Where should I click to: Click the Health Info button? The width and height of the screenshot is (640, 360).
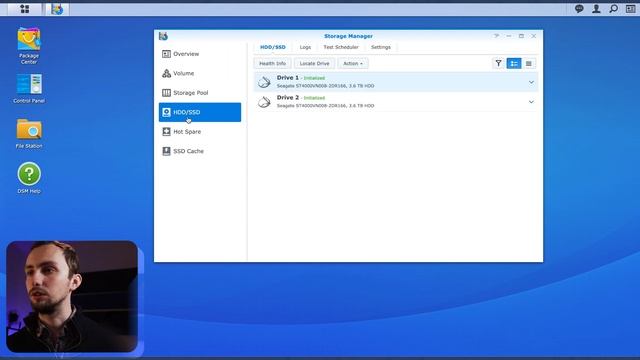tap(272, 63)
